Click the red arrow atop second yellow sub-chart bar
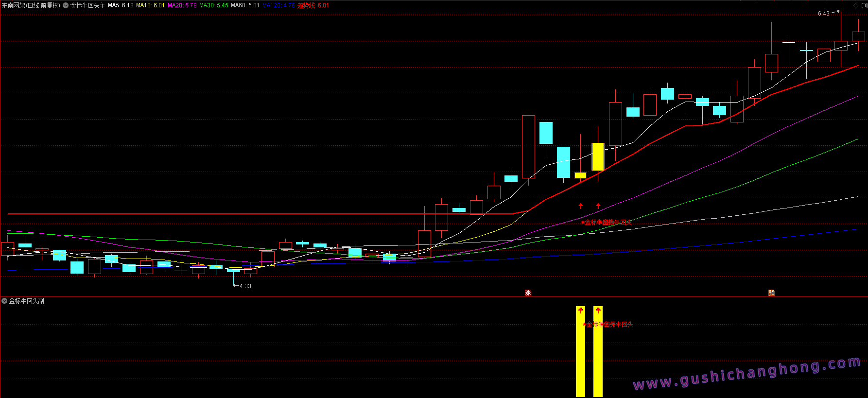Image resolution: width=868 pixels, height=398 pixels. point(598,310)
